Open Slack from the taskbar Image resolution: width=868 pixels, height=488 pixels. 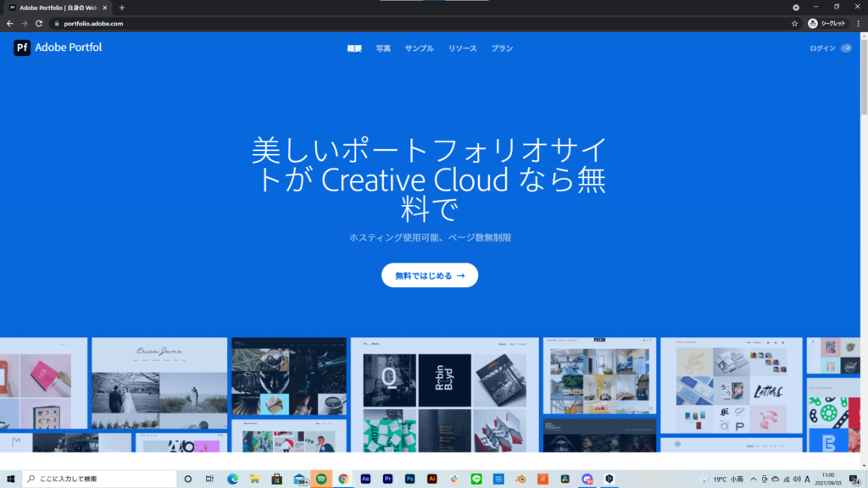[454, 480]
